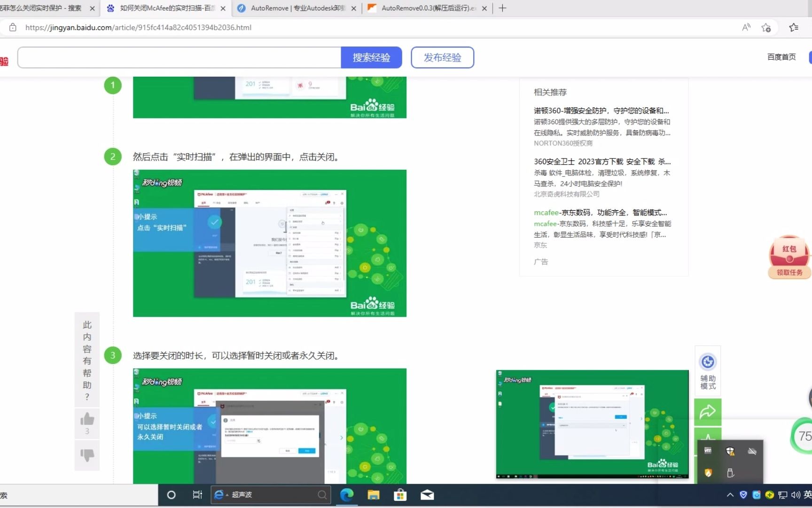
Task: Click Safely Remove Hardware USB icon
Action: 730,473
